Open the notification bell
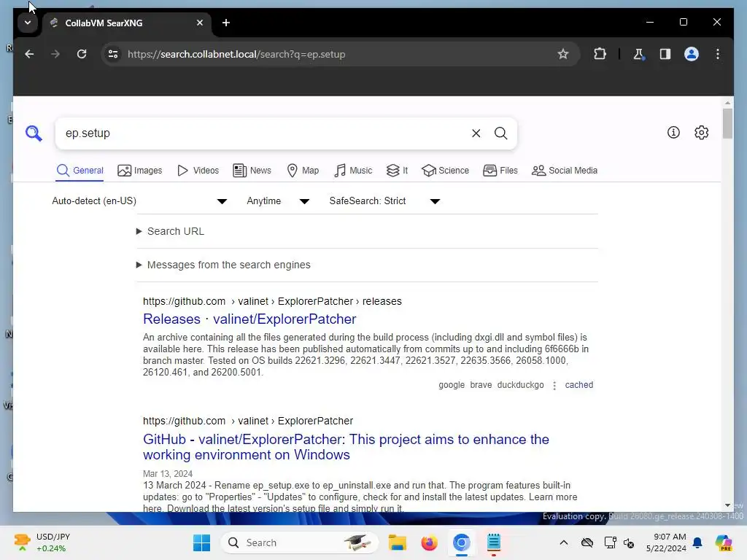 [697, 542]
